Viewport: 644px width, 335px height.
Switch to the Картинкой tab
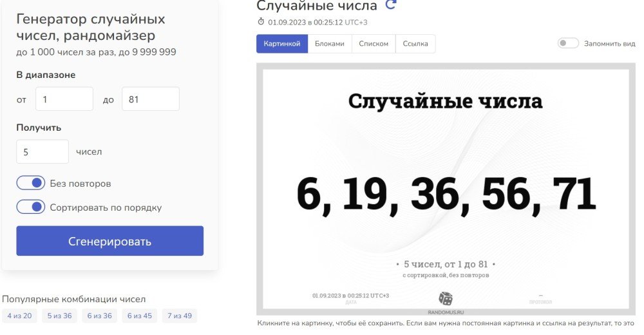coord(282,44)
